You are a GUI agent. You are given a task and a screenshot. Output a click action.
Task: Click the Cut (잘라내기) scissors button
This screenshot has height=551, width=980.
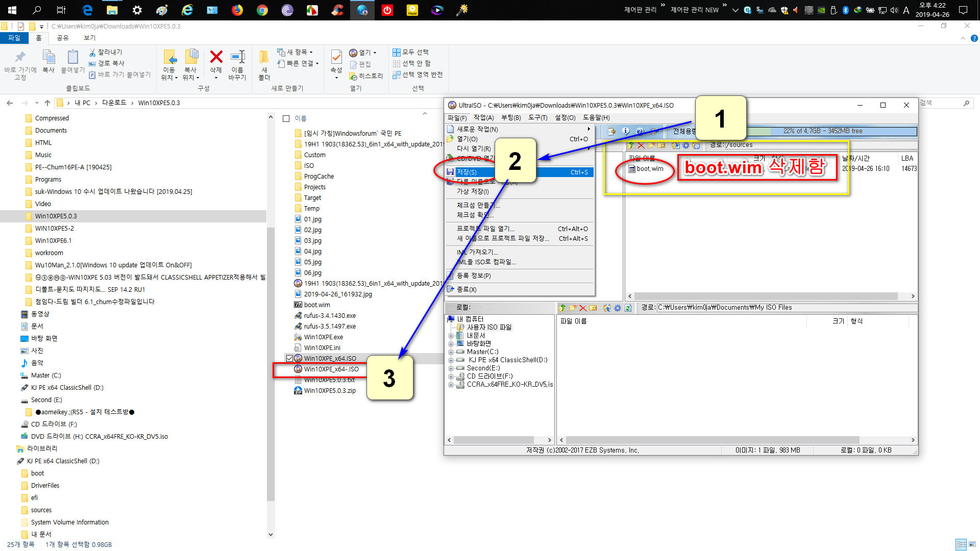pyautogui.click(x=106, y=52)
